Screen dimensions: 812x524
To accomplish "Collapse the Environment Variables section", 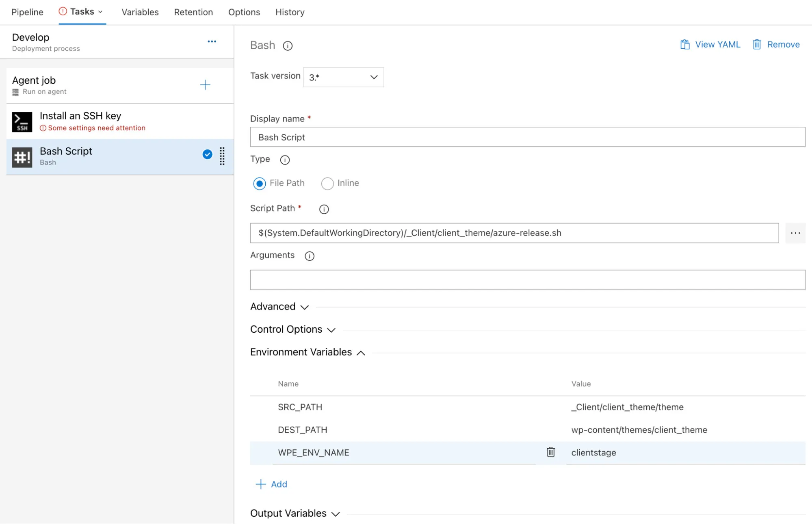I will click(307, 353).
